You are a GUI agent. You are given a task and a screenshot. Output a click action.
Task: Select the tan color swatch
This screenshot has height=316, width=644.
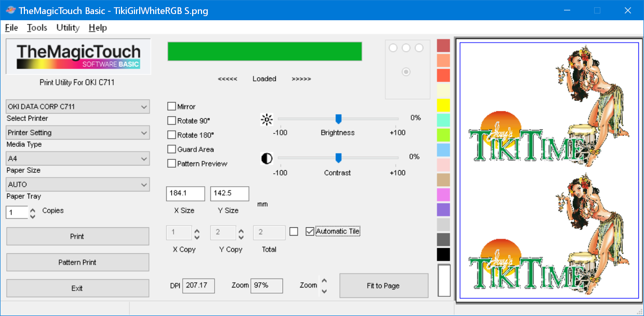coord(443,180)
